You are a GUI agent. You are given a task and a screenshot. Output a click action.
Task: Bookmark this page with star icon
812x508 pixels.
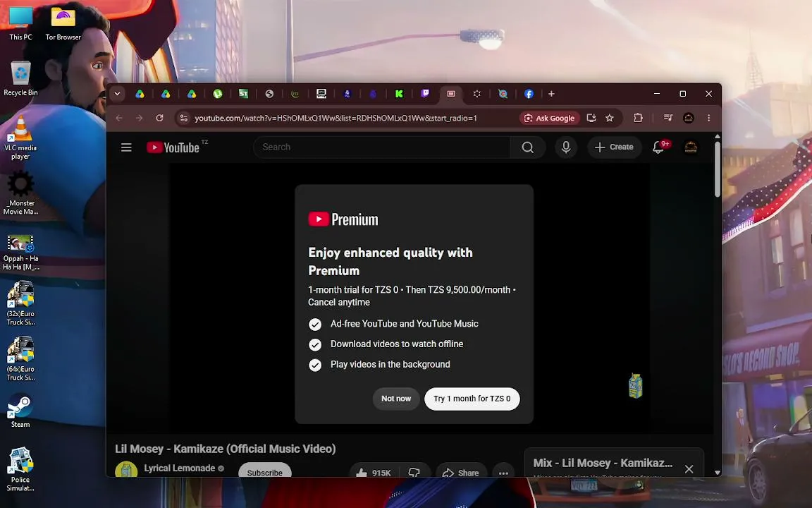coord(610,119)
